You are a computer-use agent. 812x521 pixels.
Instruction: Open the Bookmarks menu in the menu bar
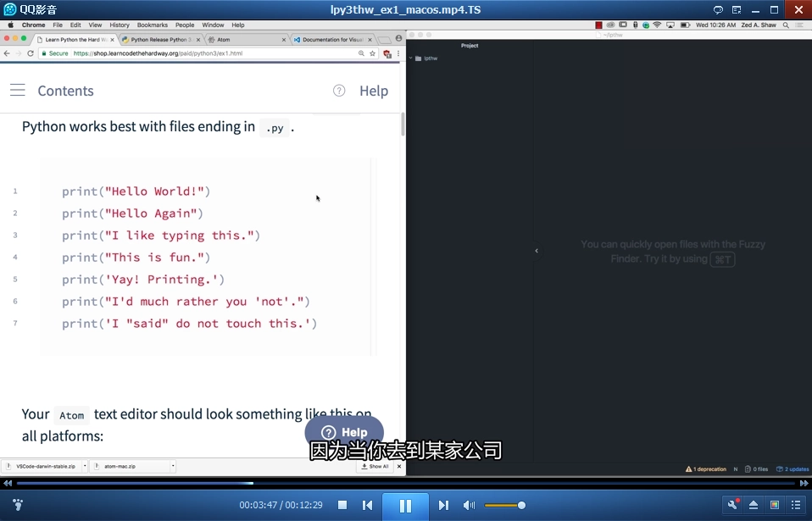click(153, 25)
